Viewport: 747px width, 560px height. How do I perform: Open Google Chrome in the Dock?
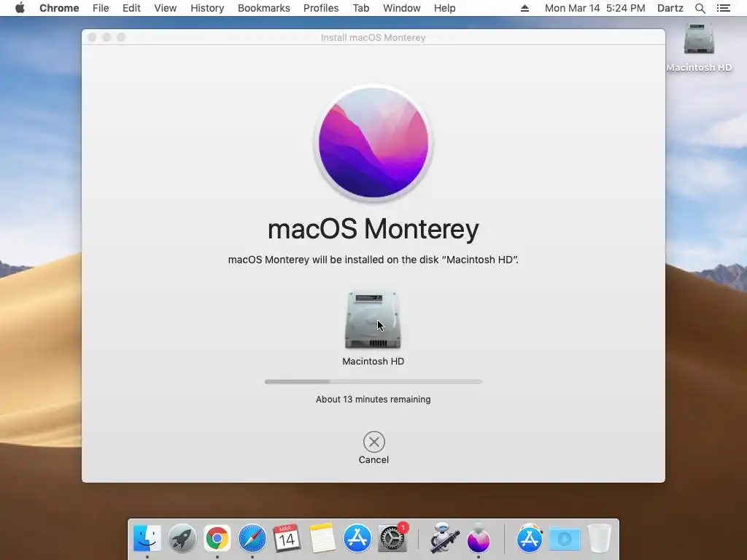[217, 539]
